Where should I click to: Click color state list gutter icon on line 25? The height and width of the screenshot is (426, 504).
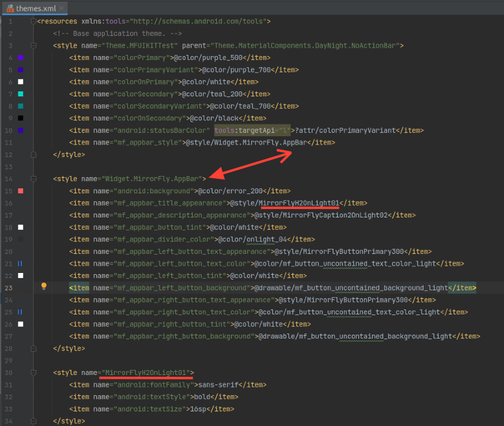coord(20,312)
